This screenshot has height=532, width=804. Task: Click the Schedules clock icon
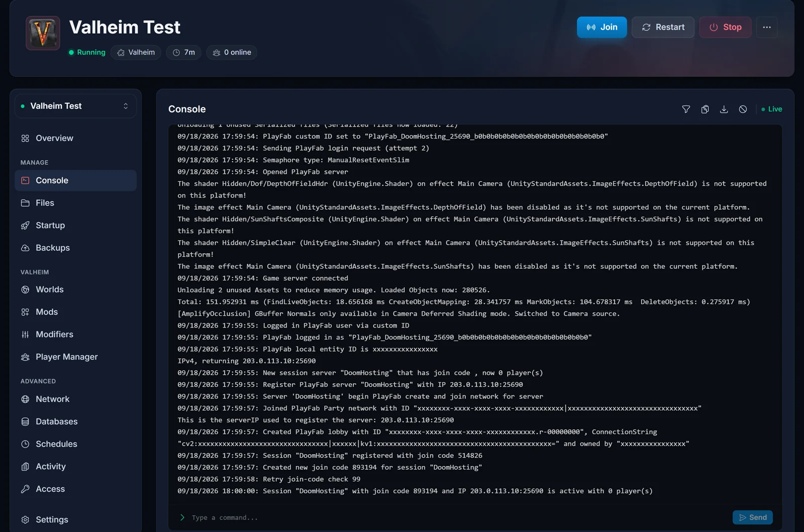click(x=25, y=444)
